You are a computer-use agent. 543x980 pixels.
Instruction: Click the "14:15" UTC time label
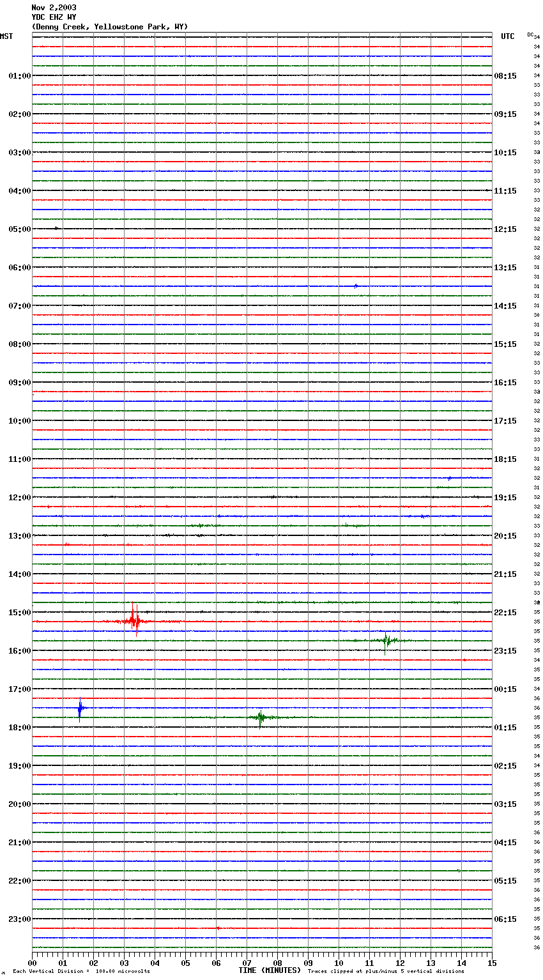[505, 306]
